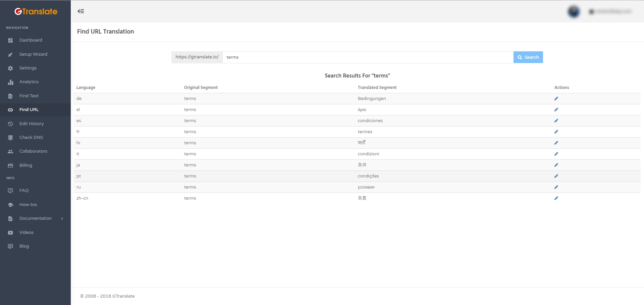Open the Billing page
This screenshot has width=644, height=305.
tap(26, 165)
